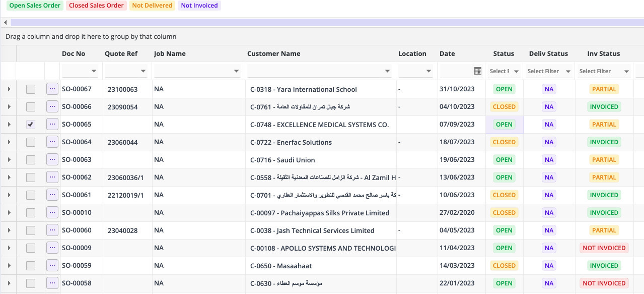Click the Customer Name column header
The height and width of the screenshot is (294, 644).
click(x=273, y=53)
